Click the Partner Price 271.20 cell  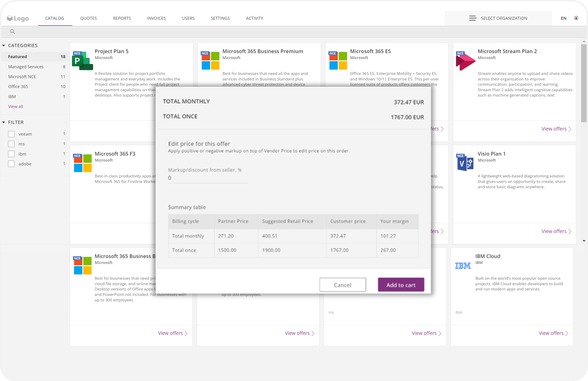pos(236,236)
